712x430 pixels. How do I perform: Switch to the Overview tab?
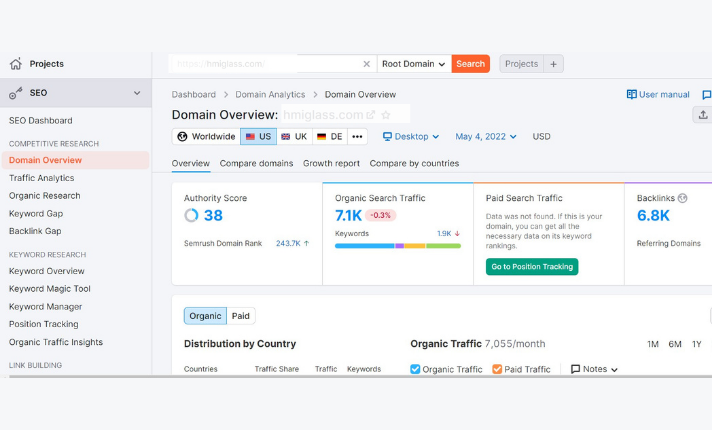[x=191, y=163]
